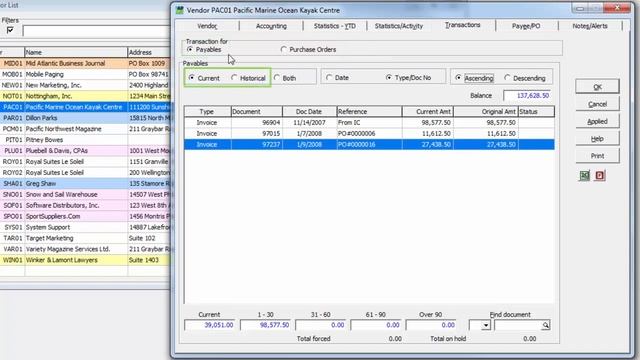Click the green Excel export icon
Screen dimensions: 640x360
pyautogui.click(x=584, y=176)
